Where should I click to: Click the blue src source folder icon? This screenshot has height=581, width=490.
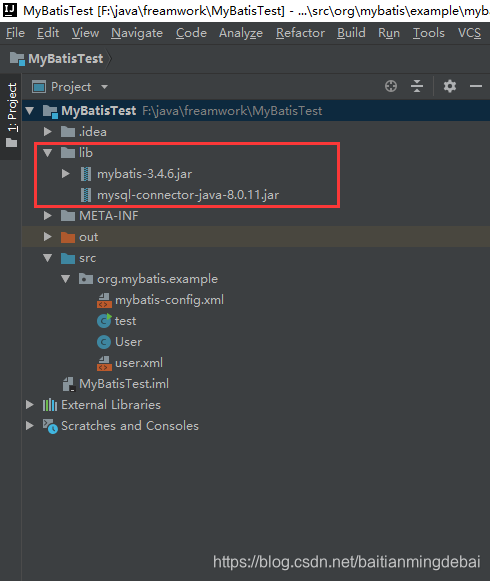click(x=68, y=258)
